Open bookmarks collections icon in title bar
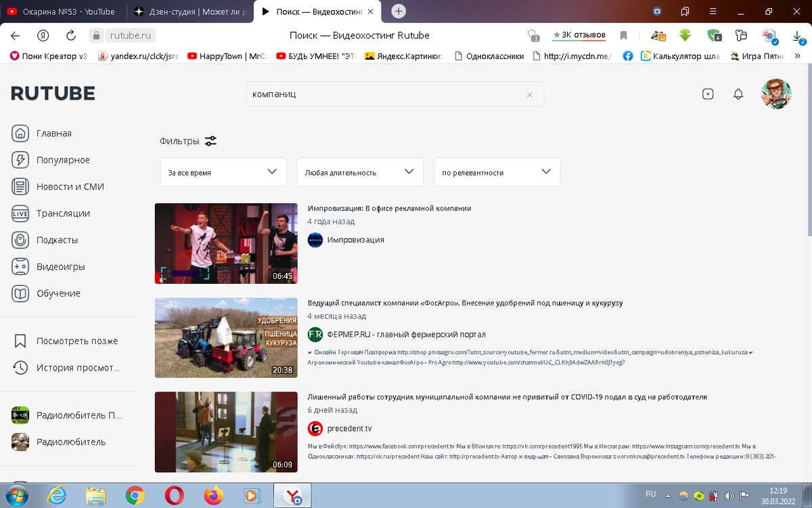This screenshot has width=812, height=508. tap(685, 12)
